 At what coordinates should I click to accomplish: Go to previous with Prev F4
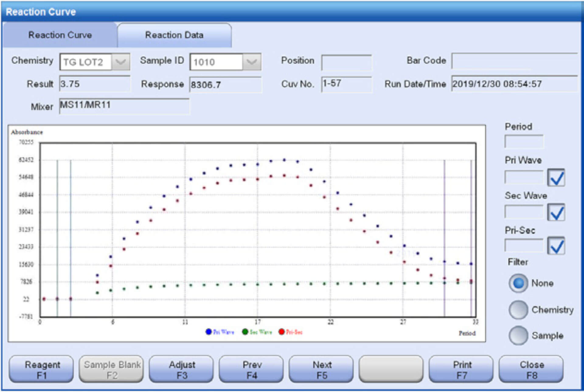pos(252,369)
